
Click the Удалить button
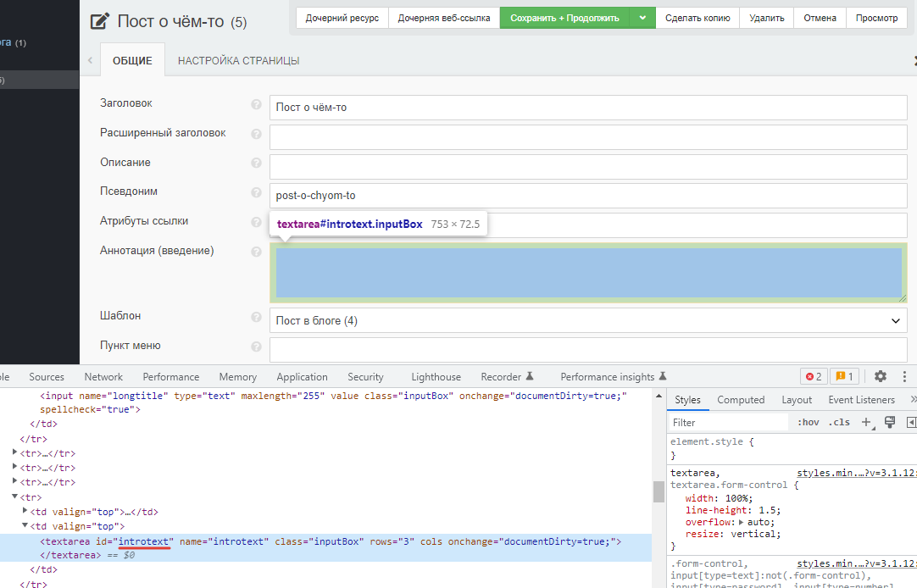pyautogui.click(x=766, y=18)
